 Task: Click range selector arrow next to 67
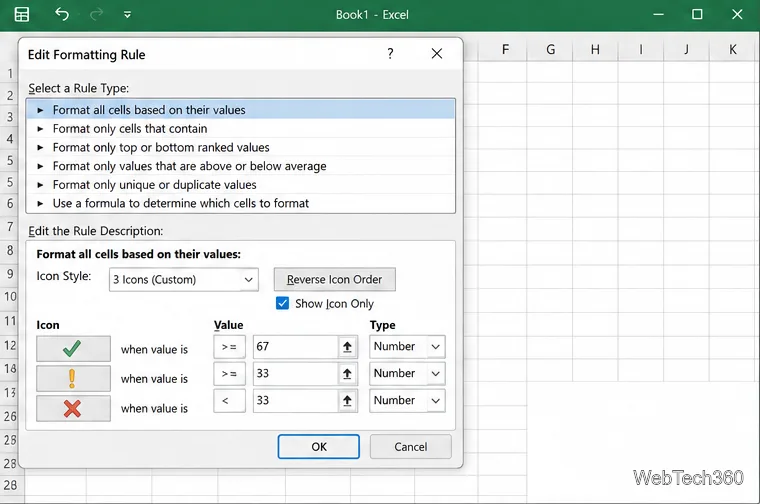[347, 347]
